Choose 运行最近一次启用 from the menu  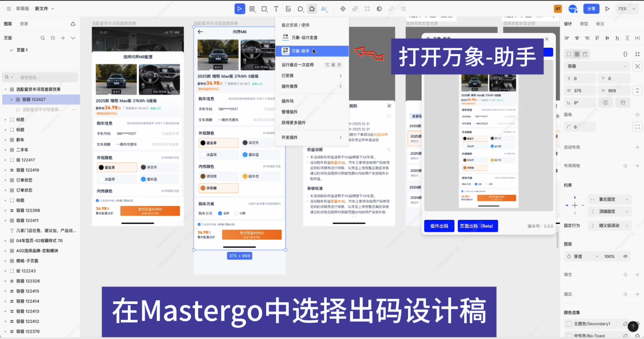312,65
